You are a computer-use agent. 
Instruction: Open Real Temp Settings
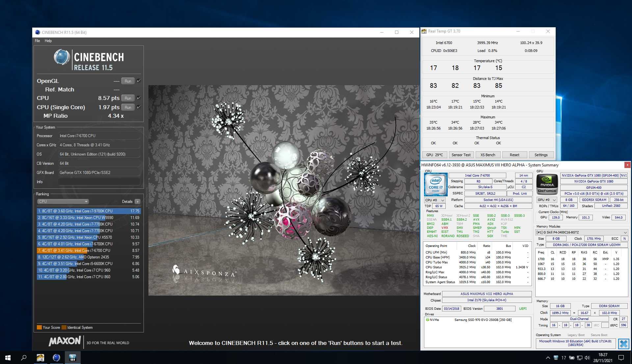[x=541, y=155]
